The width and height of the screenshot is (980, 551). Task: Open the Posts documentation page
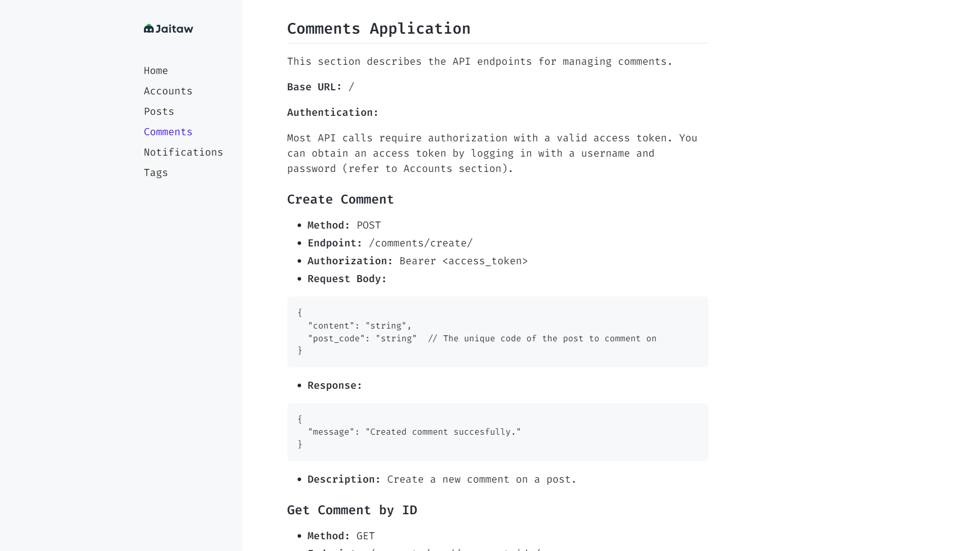tap(159, 111)
